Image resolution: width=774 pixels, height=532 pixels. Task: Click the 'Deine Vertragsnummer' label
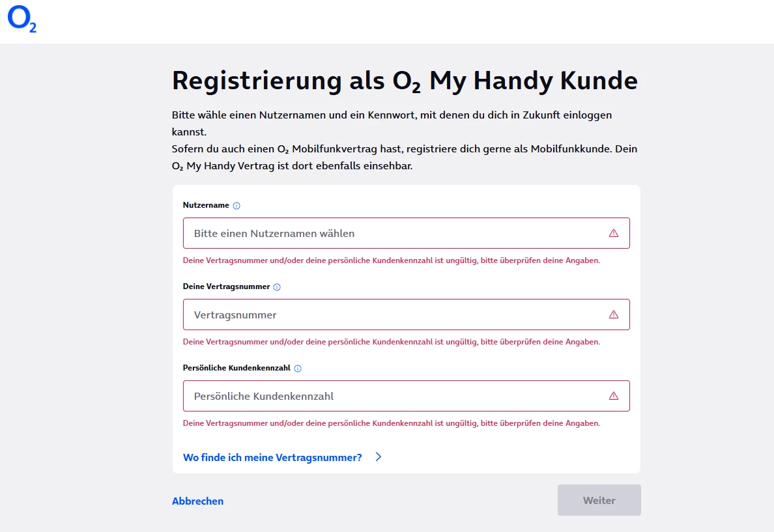click(226, 287)
